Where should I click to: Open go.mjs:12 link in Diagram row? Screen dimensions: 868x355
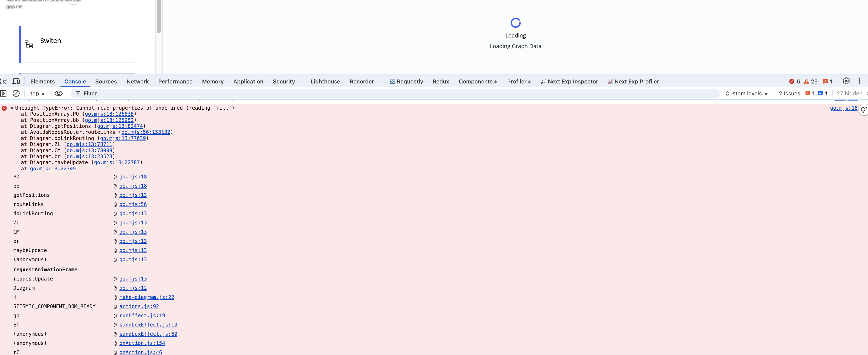(x=133, y=288)
